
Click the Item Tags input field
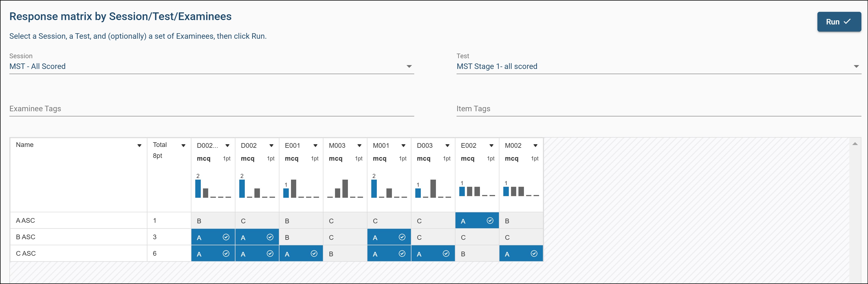658,109
